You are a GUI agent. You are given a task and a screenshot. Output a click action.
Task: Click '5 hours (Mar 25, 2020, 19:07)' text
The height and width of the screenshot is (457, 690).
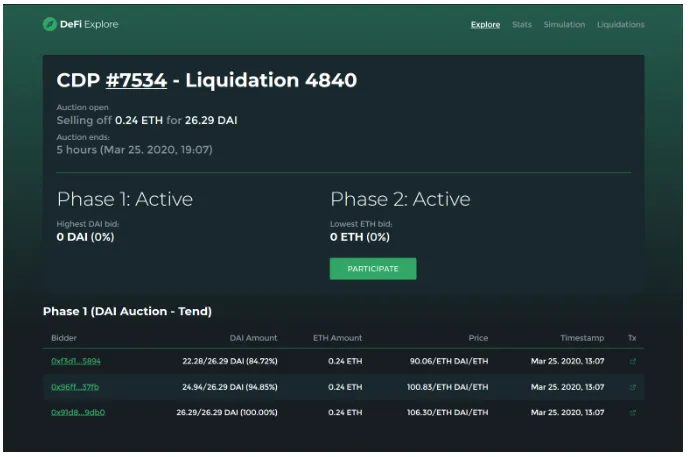[x=134, y=150]
